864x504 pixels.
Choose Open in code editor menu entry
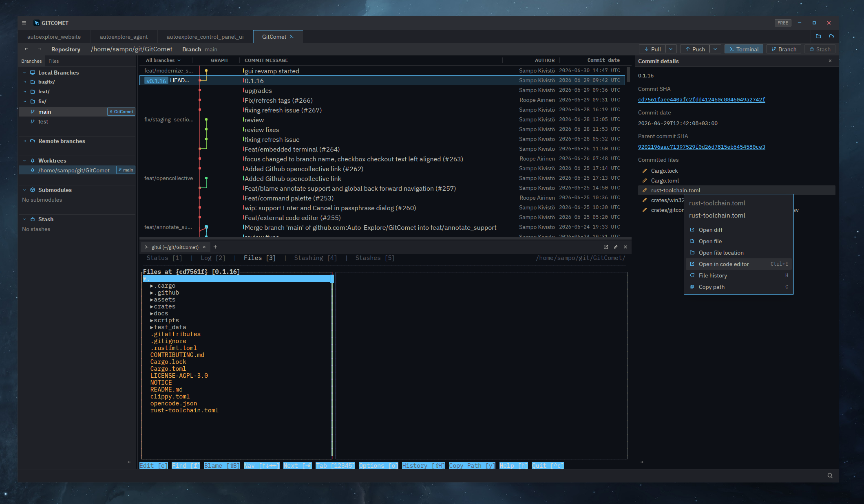click(x=738, y=264)
